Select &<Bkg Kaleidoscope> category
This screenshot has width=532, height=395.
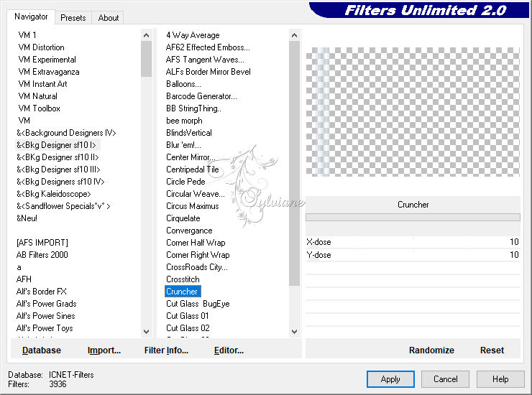(54, 194)
